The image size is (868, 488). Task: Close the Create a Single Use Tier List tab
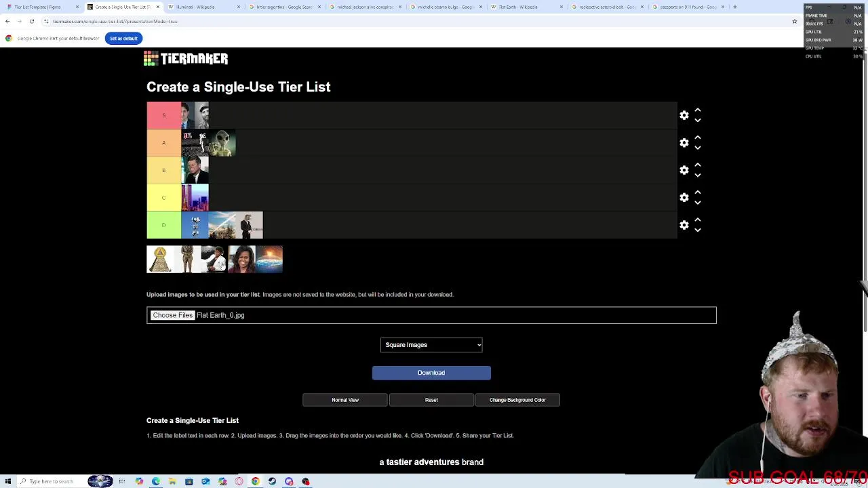coord(158,7)
